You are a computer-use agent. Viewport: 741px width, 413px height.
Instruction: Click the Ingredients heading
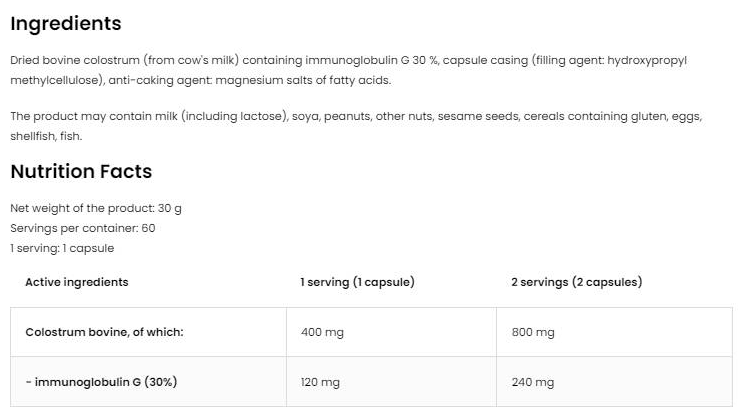pyautogui.click(x=65, y=23)
